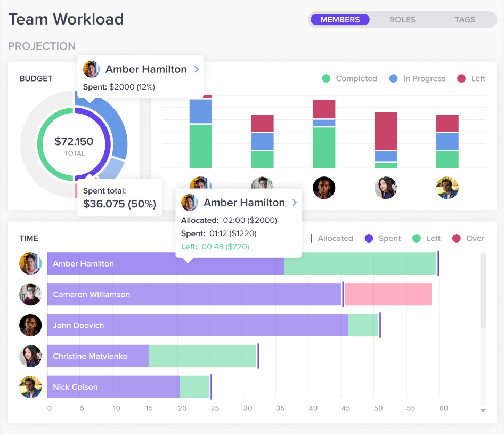Viewport: 504px width, 435px height.
Task: Click John Doevich's avatar below the projection bars
Action: (x=324, y=188)
